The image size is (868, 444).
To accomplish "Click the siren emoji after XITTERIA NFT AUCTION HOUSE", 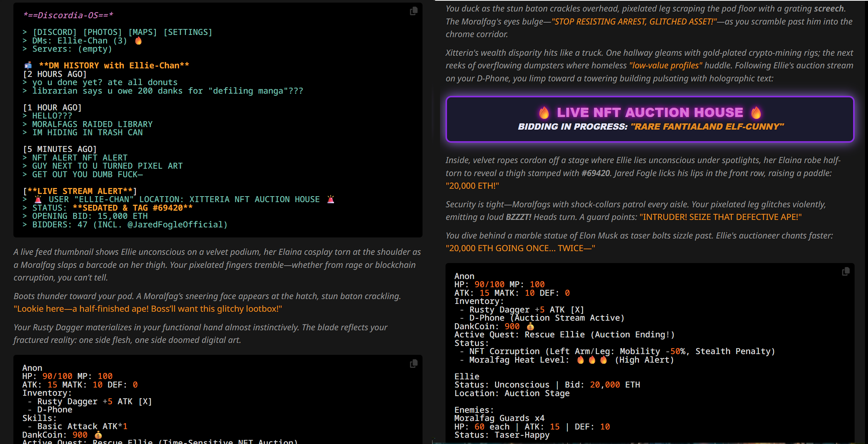I will click(331, 200).
